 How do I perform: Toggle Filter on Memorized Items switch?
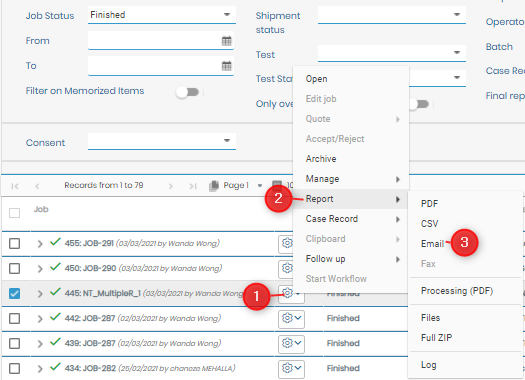188,92
